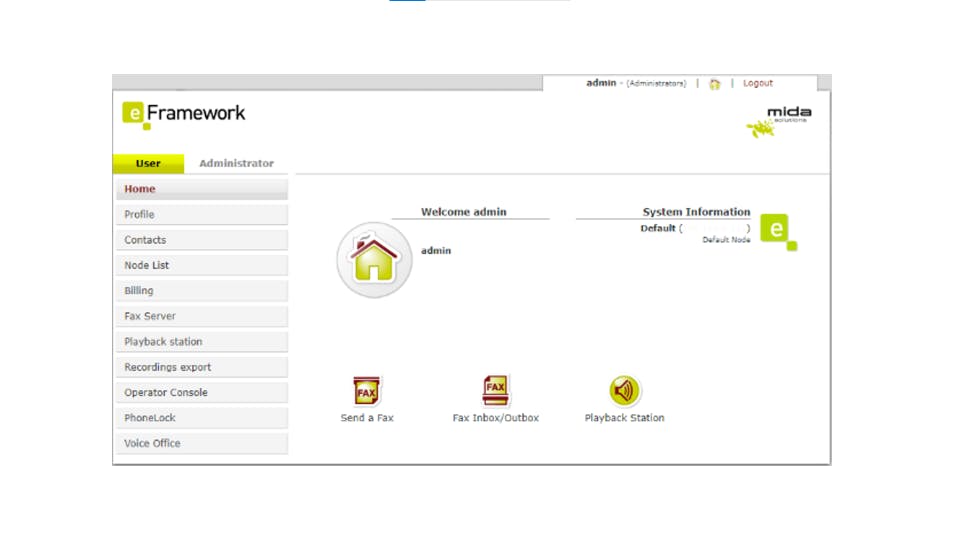Image resolution: width=960 pixels, height=540 pixels.
Task: Click the Playback Station label
Action: (624, 418)
